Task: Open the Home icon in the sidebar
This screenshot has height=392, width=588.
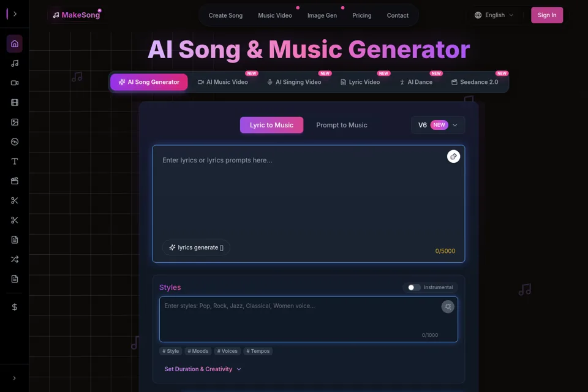Action: [x=15, y=44]
